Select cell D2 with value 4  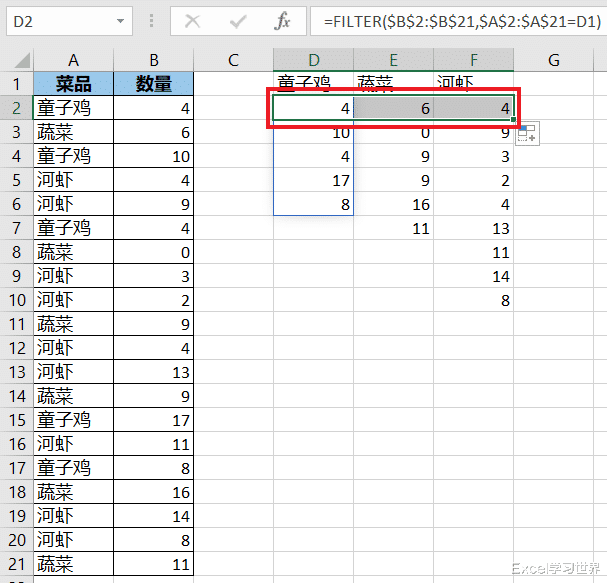(x=314, y=108)
